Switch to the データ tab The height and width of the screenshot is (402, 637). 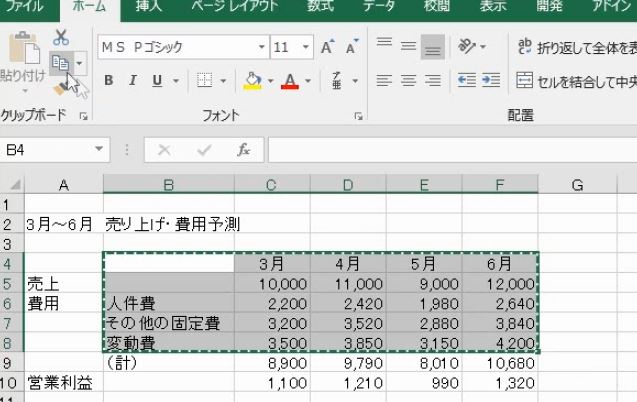point(379,6)
